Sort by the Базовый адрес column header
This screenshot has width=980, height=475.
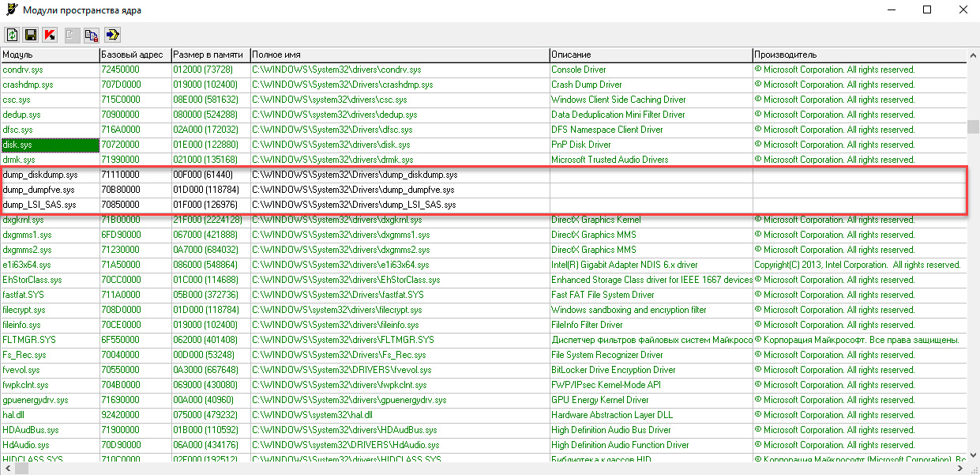134,55
